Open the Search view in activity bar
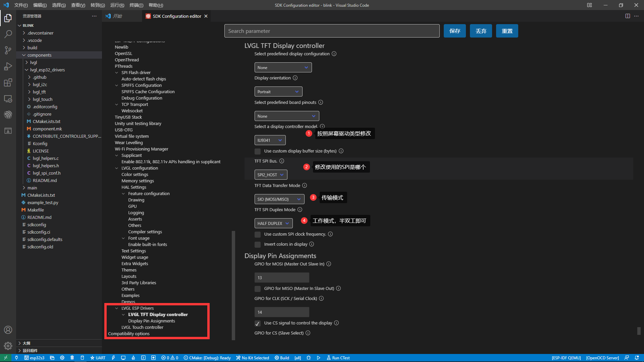 coord(8,34)
